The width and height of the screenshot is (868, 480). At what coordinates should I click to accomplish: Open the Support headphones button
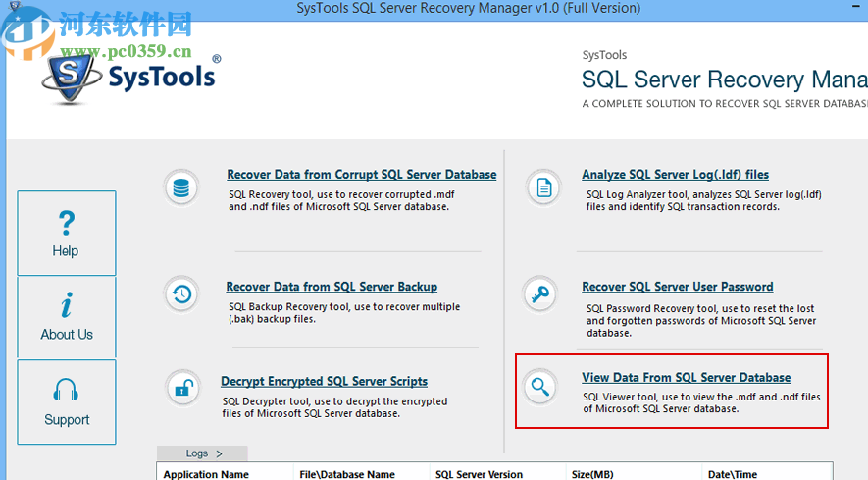tap(67, 401)
